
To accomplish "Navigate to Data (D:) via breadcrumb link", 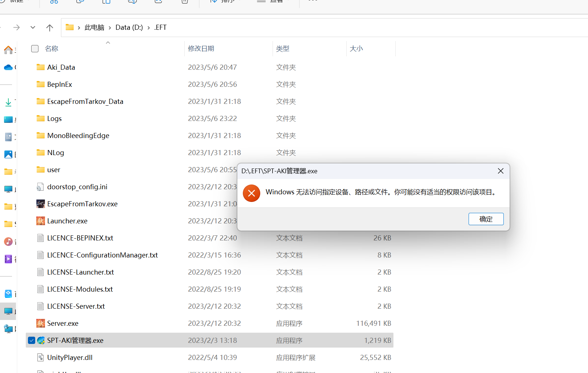I will pos(129,27).
